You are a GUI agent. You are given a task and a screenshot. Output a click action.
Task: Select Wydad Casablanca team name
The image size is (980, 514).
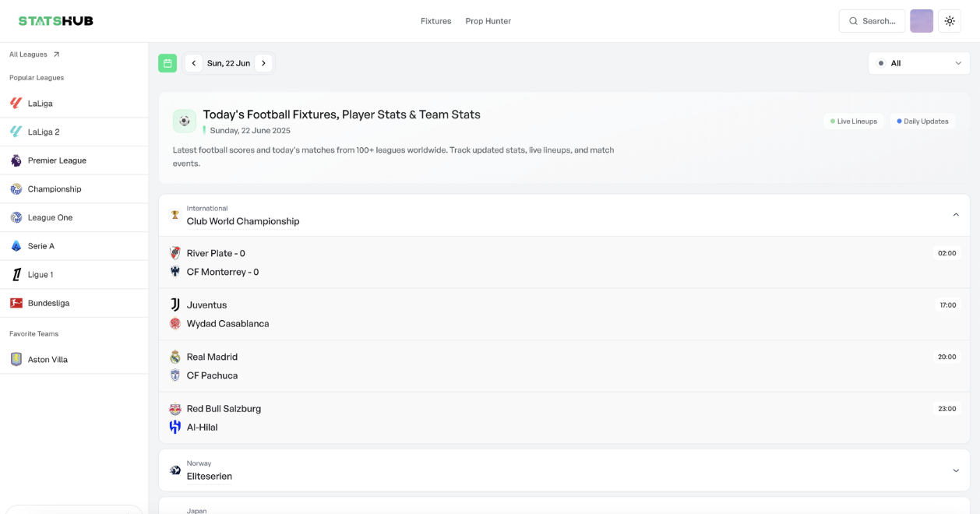pyautogui.click(x=228, y=323)
